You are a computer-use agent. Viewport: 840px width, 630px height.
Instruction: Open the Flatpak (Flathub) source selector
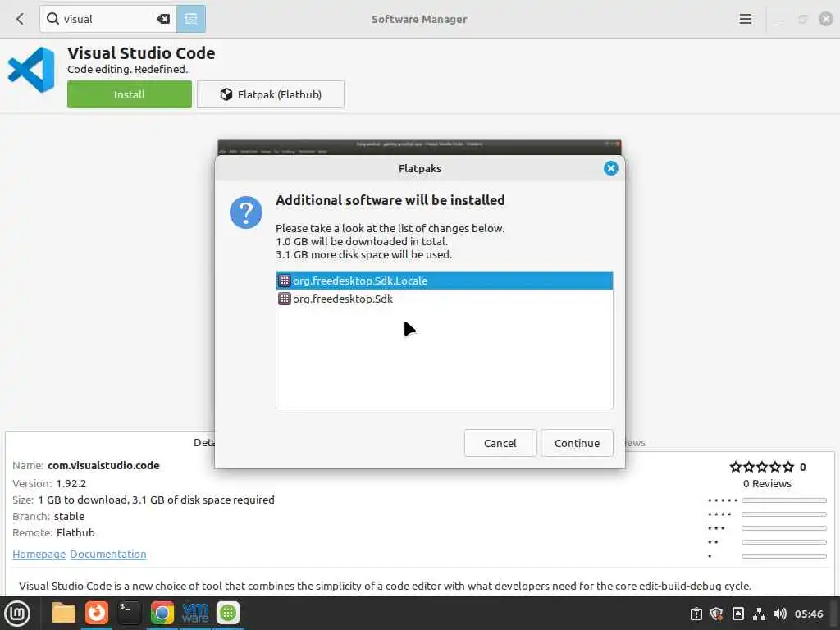271,94
